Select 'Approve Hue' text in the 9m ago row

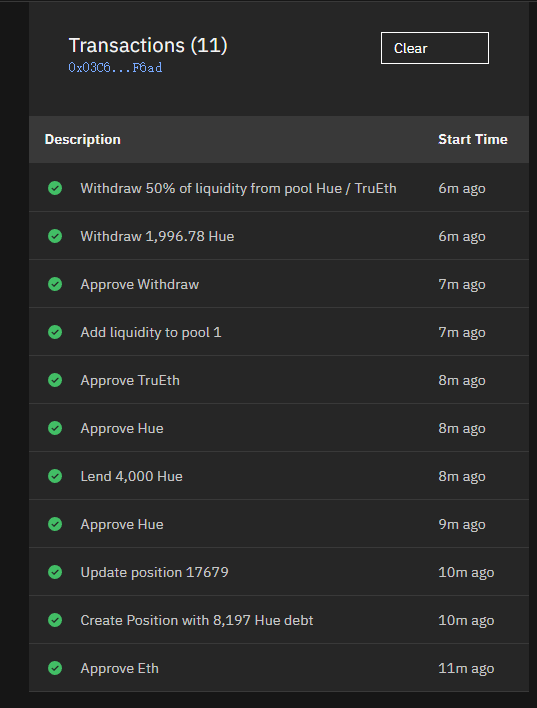(122, 524)
